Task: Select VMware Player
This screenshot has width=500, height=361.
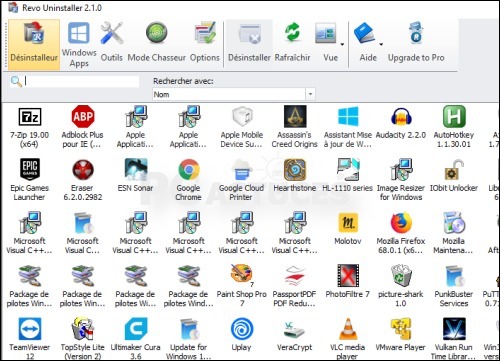Action: coord(401,335)
